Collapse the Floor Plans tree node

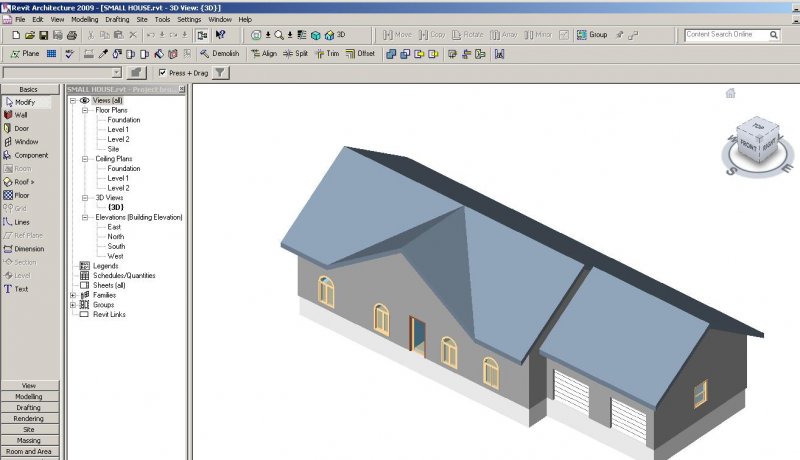(x=85, y=110)
